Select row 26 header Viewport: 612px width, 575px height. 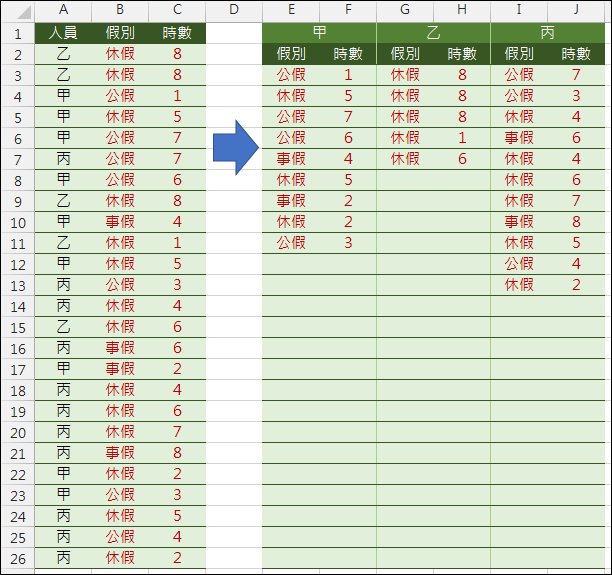pos(18,559)
